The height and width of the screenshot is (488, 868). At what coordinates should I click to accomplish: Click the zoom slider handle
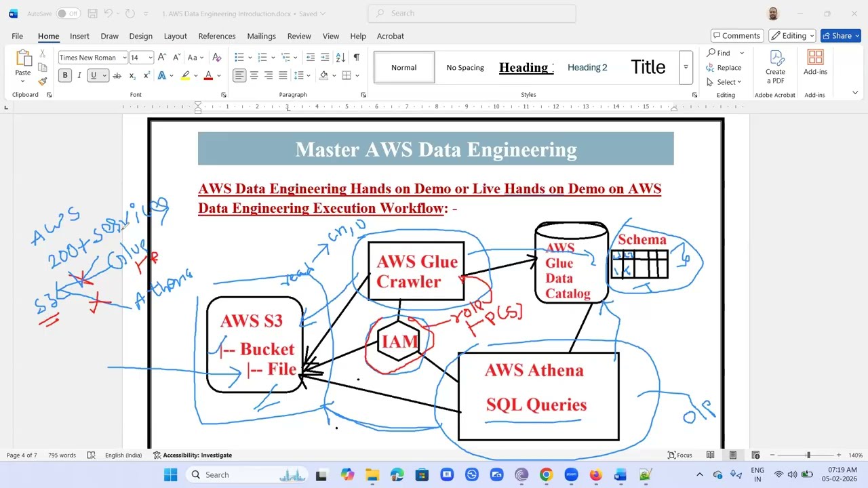click(808, 455)
